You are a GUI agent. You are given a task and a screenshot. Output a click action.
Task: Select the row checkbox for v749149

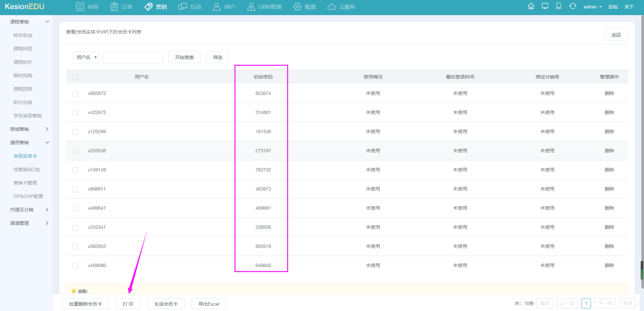[x=75, y=170]
